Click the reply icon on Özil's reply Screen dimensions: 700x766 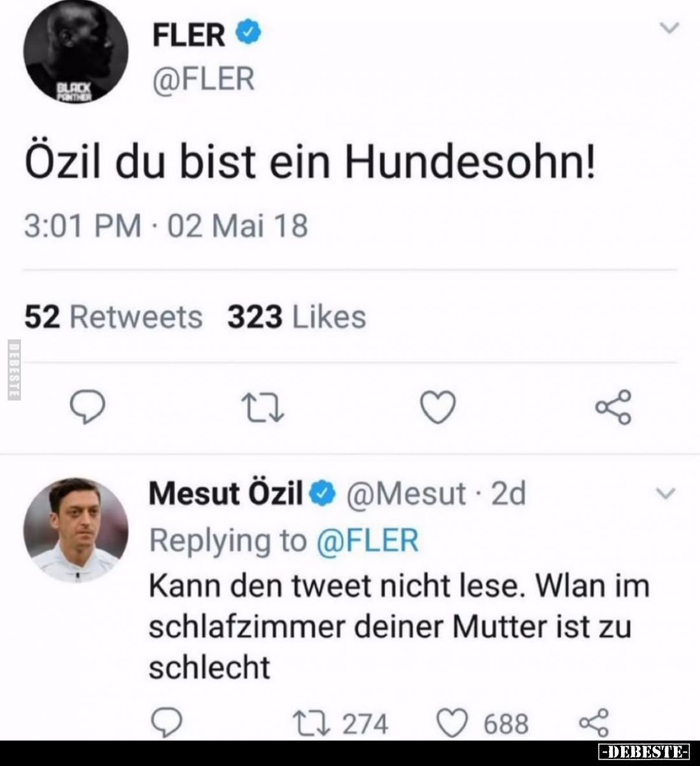pos(167,723)
